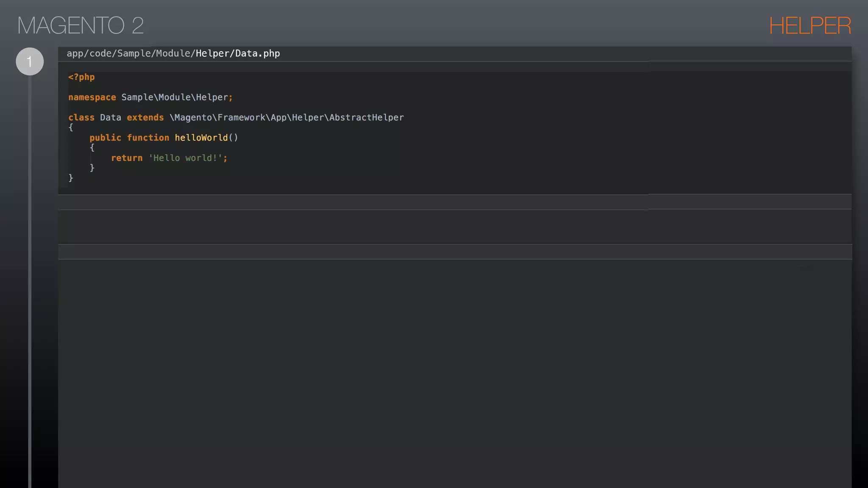The height and width of the screenshot is (488, 868).
Task: Click the orange 'HELPER' heading
Action: pos(810,26)
